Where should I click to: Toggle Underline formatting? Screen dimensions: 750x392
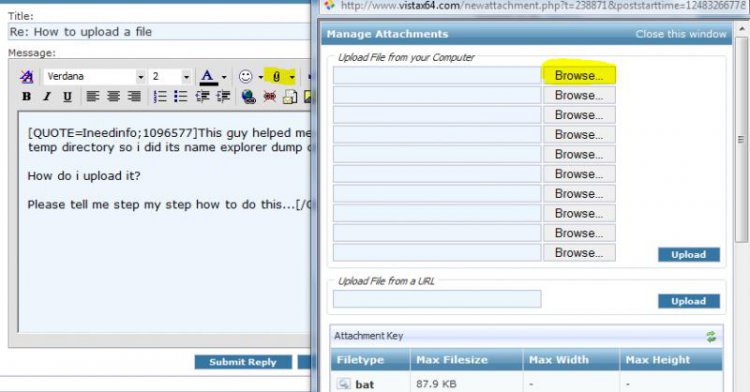[67, 97]
